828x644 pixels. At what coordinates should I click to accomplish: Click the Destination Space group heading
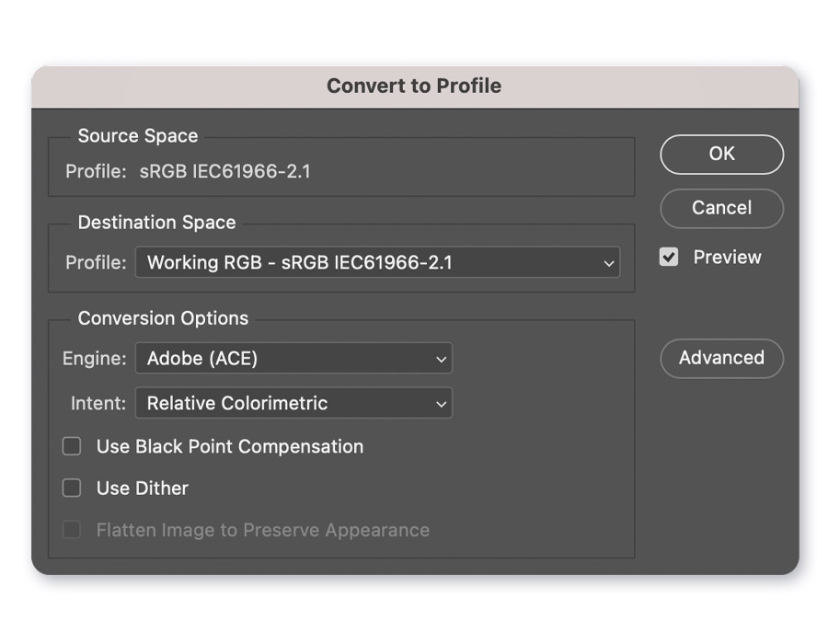click(156, 223)
